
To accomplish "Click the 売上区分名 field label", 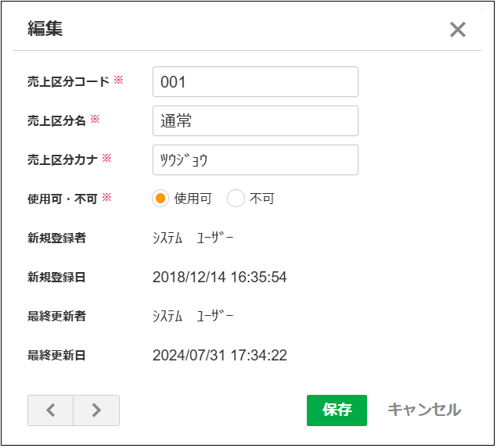I will (56, 120).
